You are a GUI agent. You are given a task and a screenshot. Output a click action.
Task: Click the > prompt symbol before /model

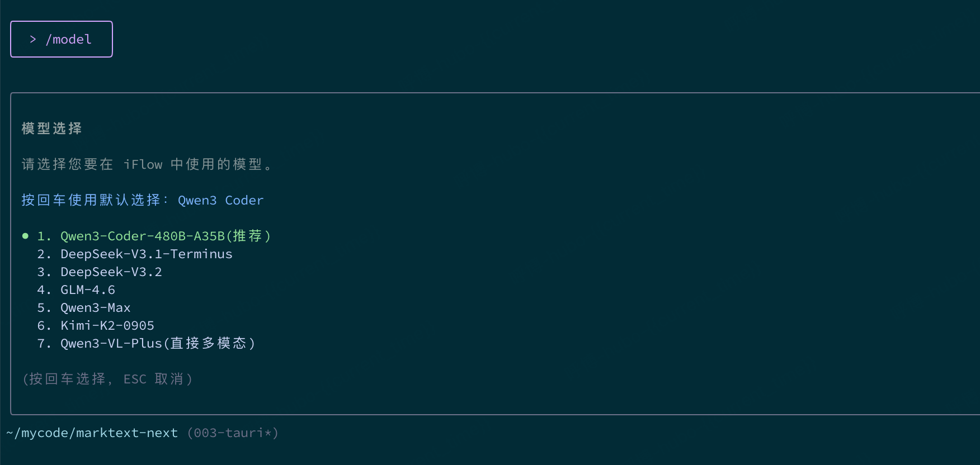33,39
